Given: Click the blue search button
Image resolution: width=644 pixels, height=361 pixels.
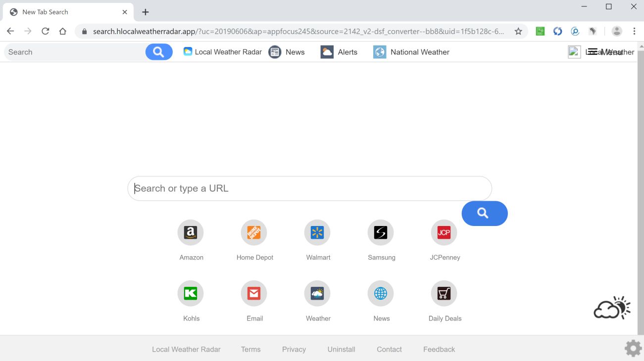Looking at the screenshot, I should pos(484,213).
